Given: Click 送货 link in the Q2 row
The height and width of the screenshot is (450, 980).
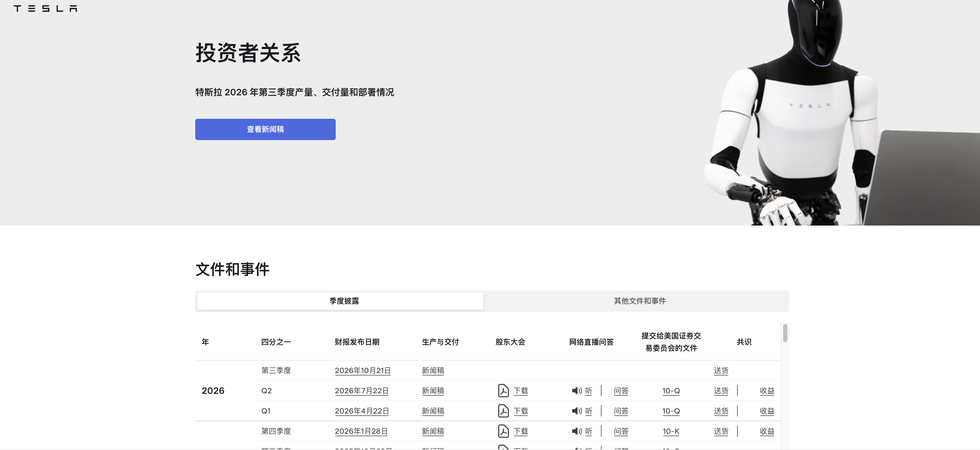Looking at the screenshot, I should pos(721,391).
